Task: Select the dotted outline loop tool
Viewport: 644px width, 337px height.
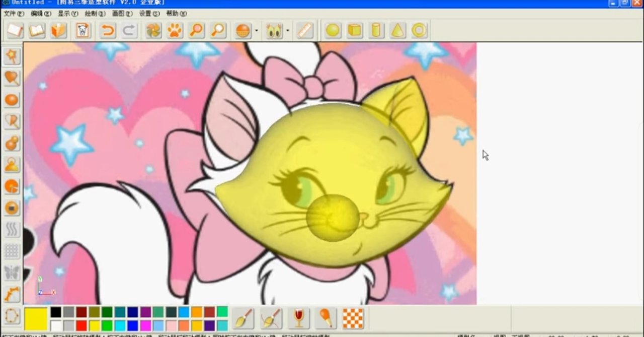Action: [x=12, y=316]
